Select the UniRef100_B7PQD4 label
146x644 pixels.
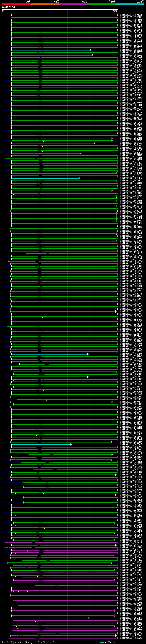[131, 158]
